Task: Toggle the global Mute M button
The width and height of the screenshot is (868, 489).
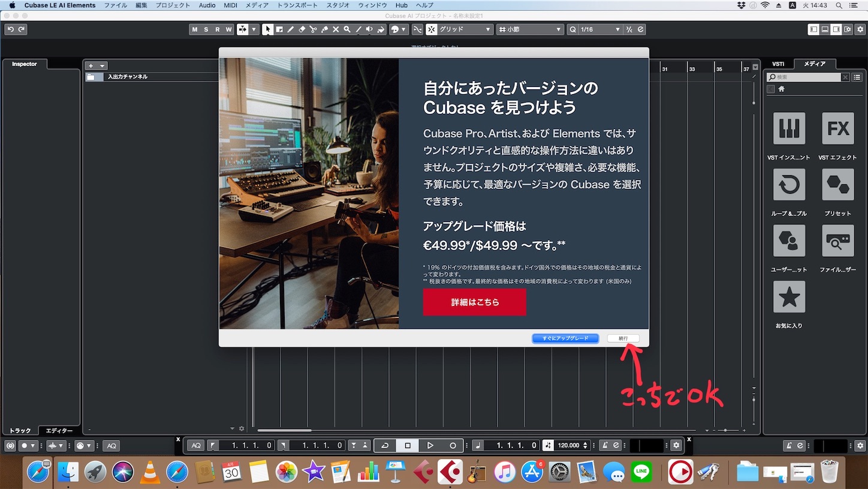Action: (194, 29)
